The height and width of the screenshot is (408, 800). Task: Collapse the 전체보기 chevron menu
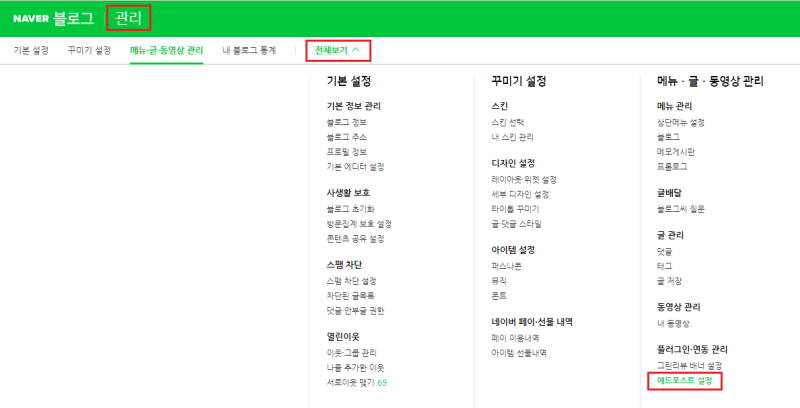(337, 50)
